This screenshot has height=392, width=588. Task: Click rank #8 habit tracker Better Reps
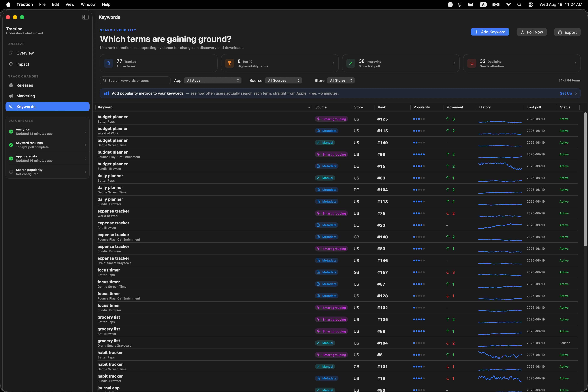(379, 355)
